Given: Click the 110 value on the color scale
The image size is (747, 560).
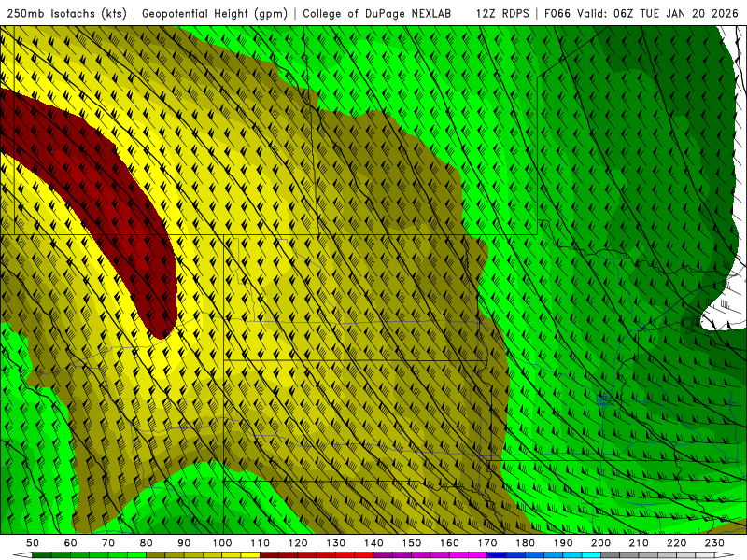Looking at the screenshot, I should click(261, 543).
